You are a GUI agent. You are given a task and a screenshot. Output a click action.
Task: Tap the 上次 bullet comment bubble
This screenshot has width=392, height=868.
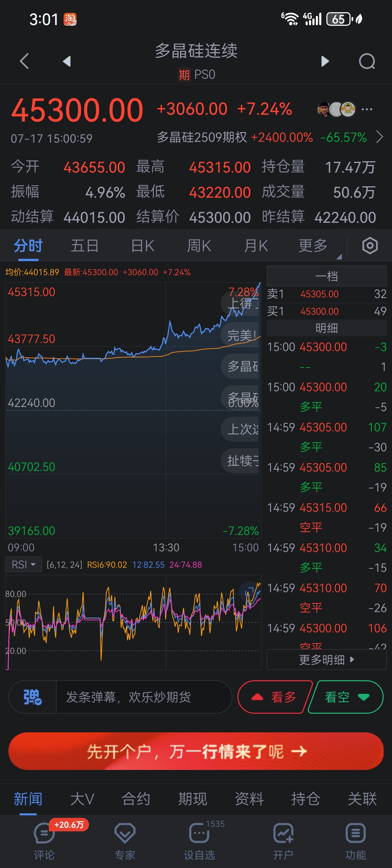[240, 429]
